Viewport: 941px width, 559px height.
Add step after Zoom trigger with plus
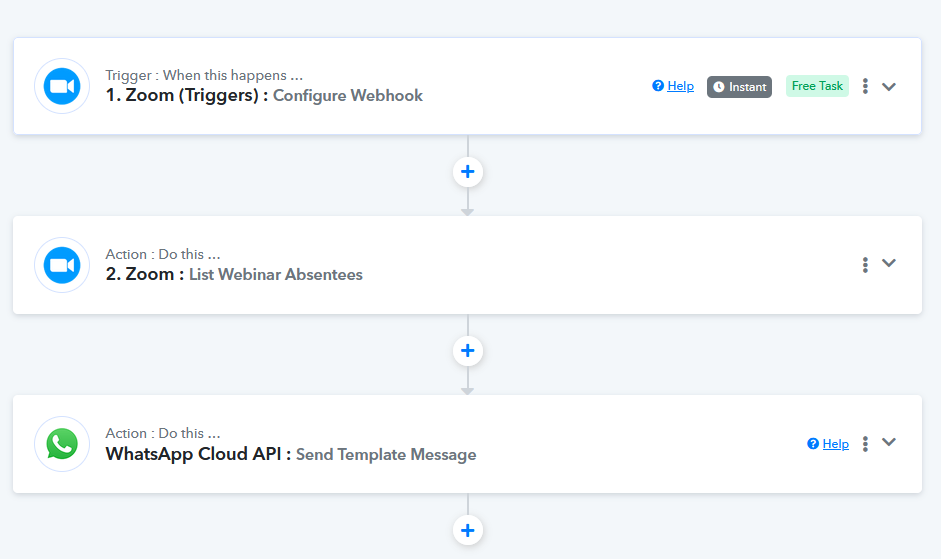point(467,172)
